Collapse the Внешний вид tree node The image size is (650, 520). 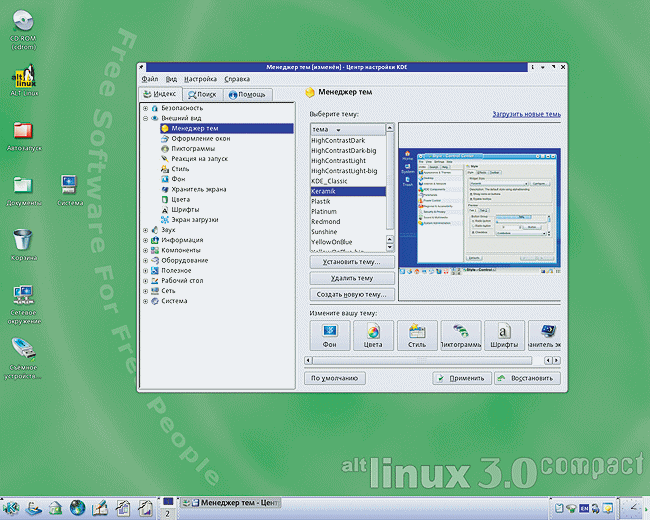point(146,118)
